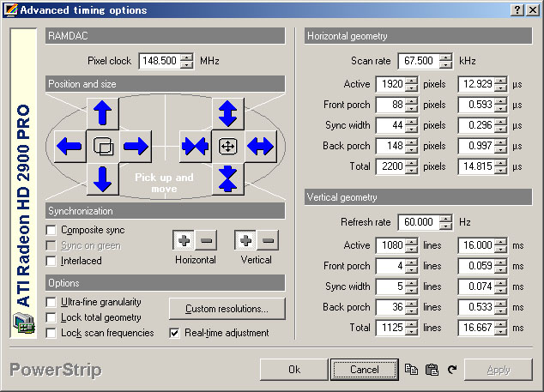Check Lock scan frequencies

tap(51, 333)
